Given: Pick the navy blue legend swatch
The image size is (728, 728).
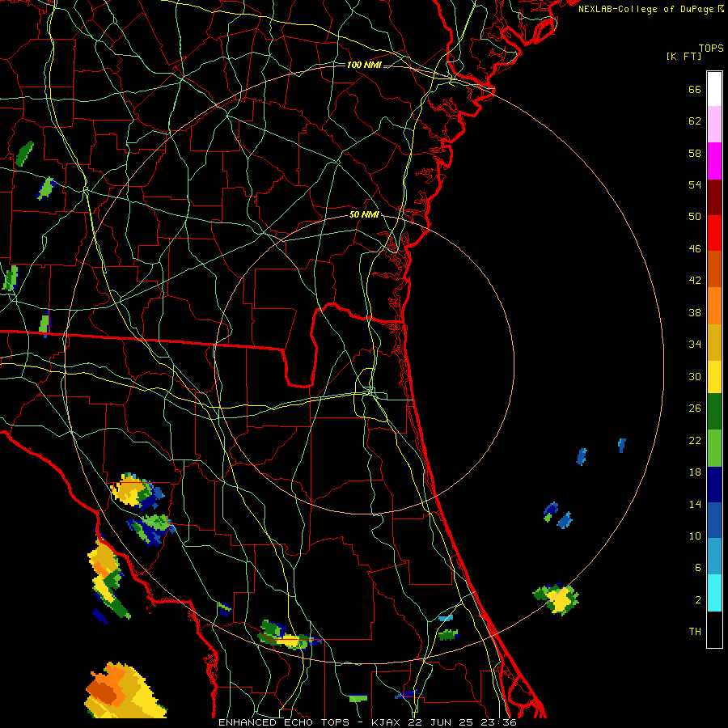Looking at the screenshot, I should pos(714,485).
